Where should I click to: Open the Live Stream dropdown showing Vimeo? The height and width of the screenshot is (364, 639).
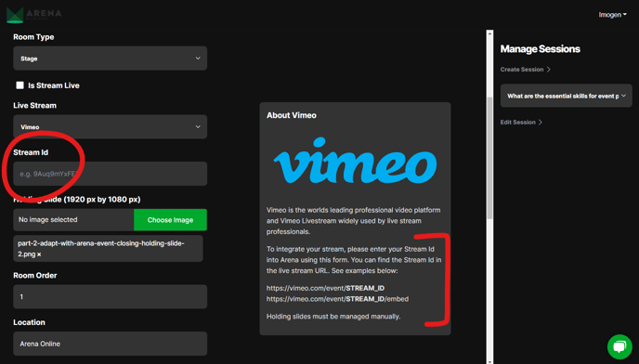tap(110, 127)
